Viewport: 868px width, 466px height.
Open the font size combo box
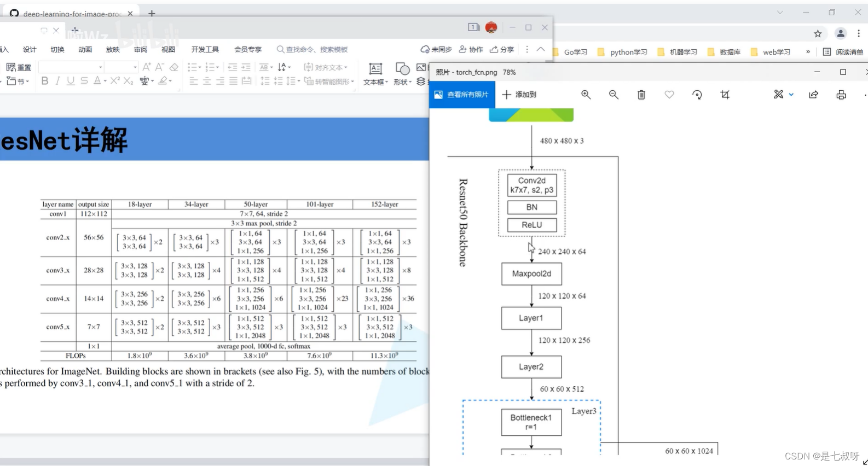tap(121, 67)
